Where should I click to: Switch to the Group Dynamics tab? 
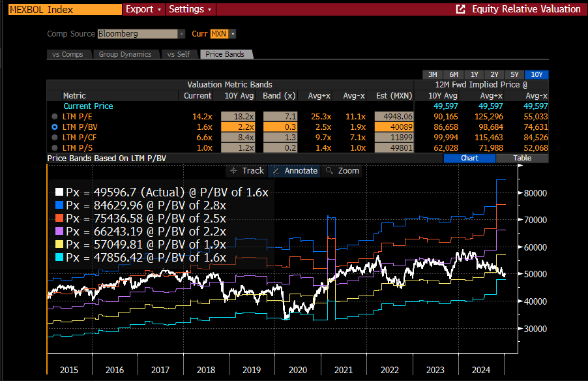[125, 54]
